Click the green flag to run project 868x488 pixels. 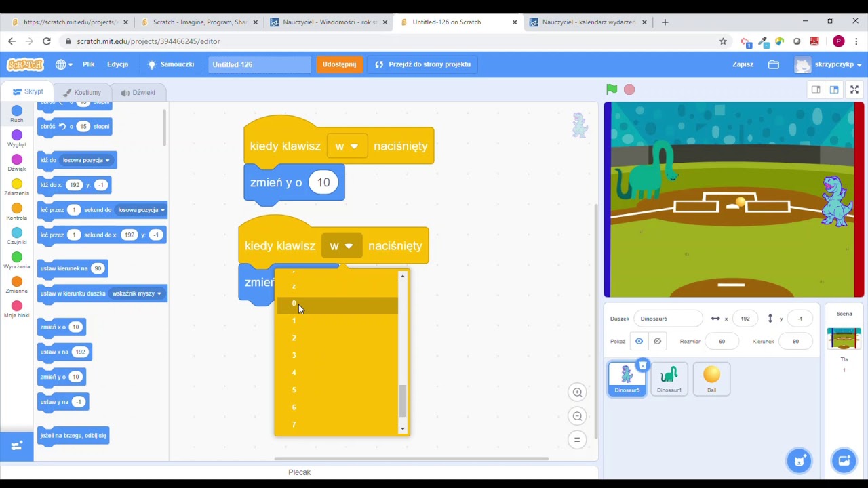point(612,89)
